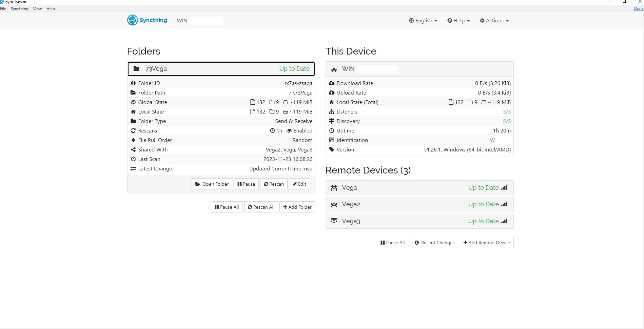Click the Vega3 device identicon

[x=334, y=221]
